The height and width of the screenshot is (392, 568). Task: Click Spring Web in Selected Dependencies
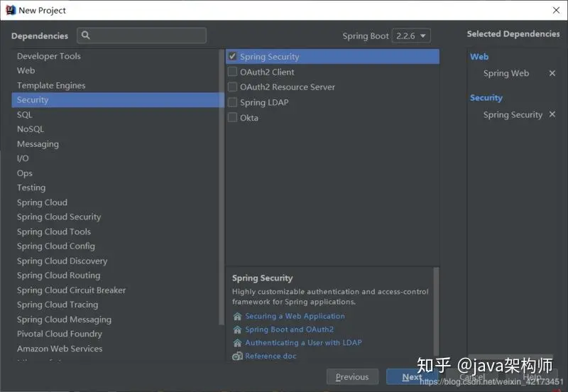[x=506, y=73]
